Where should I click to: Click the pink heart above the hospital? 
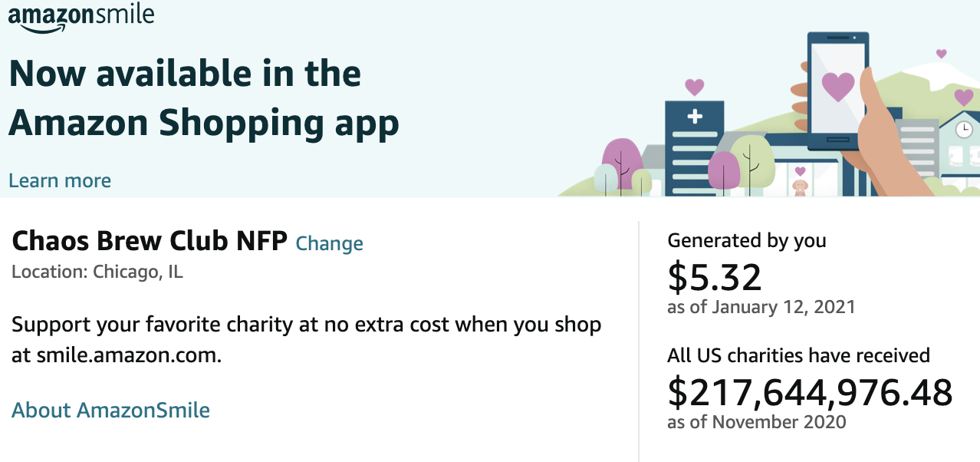pos(694,87)
